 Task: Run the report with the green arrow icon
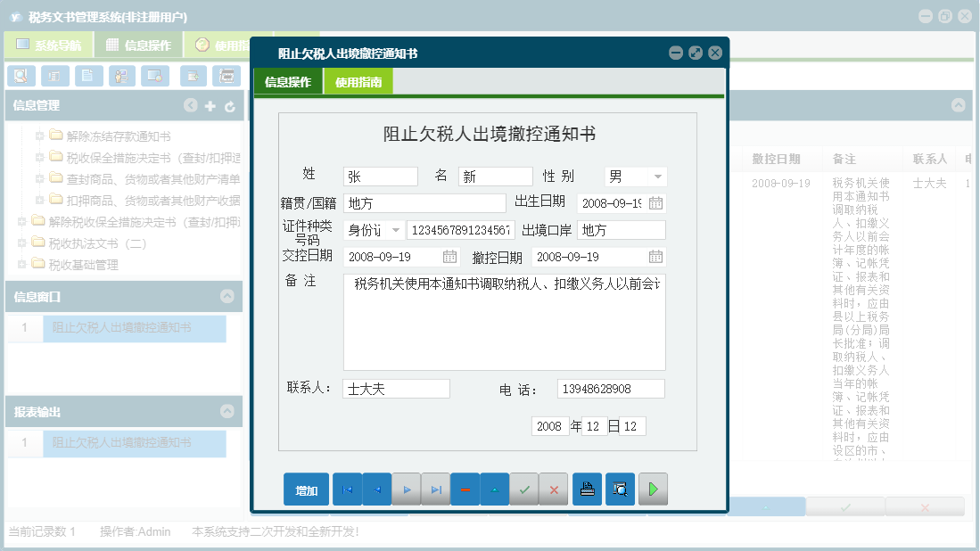(652, 489)
